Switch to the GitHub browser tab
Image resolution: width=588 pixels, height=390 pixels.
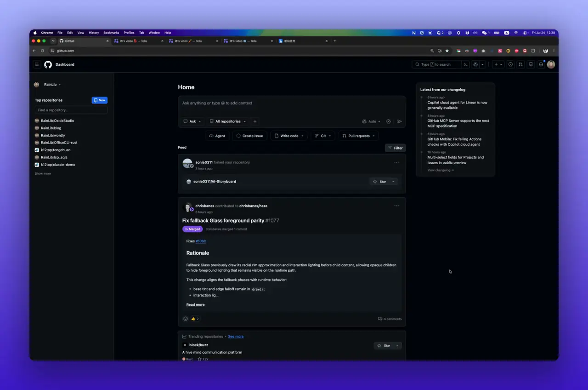pyautogui.click(x=84, y=41)
